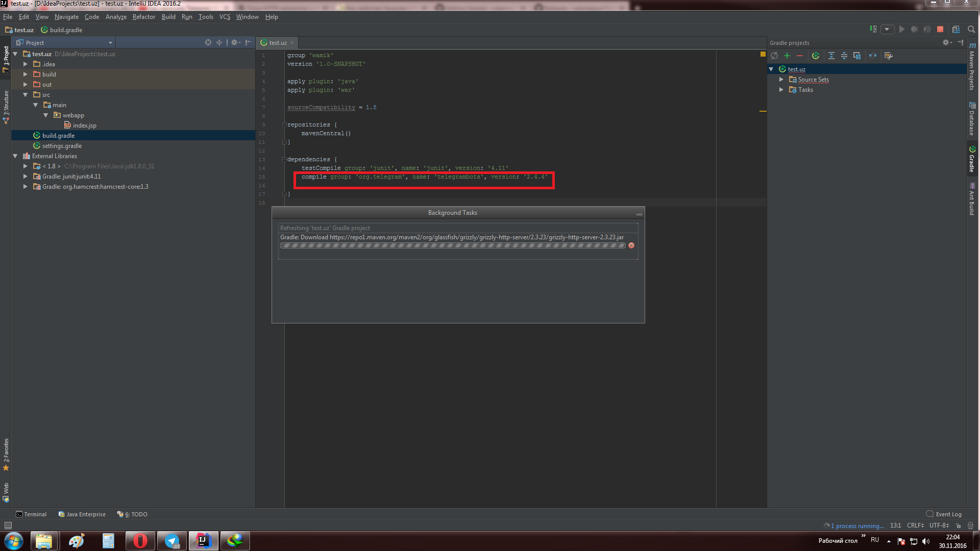
Task: Click the Gradle download progress bar
Action: point(453,245)
